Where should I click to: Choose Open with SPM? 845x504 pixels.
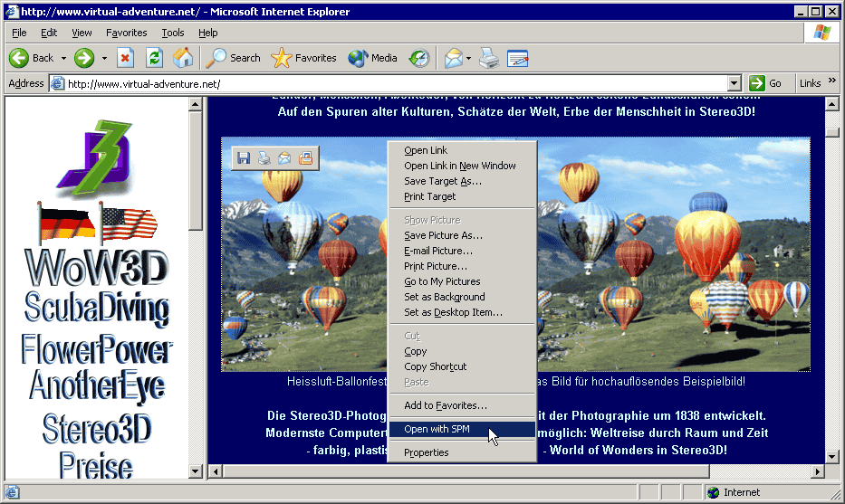pos(463,429)
